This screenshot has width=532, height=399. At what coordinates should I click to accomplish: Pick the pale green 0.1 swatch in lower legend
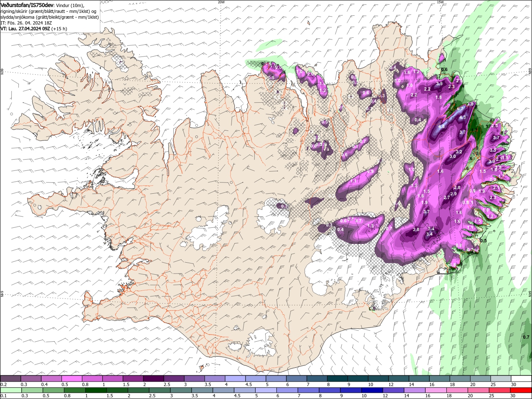pos(10,390)
